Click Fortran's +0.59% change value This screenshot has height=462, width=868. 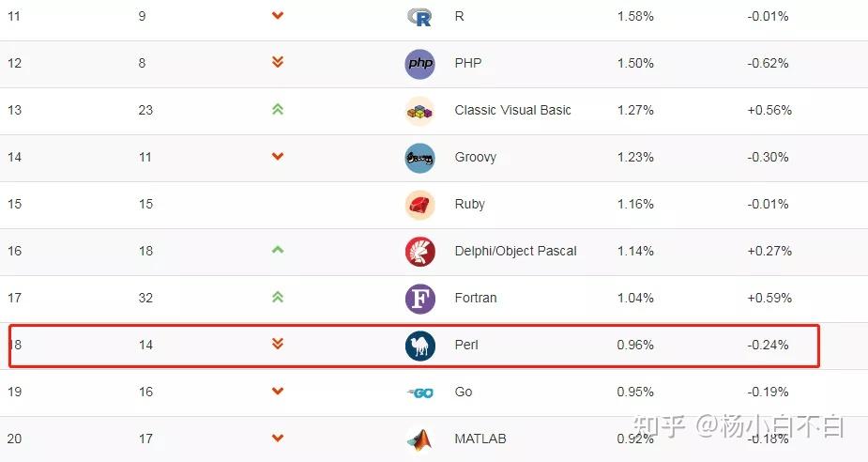coord(769,298)
